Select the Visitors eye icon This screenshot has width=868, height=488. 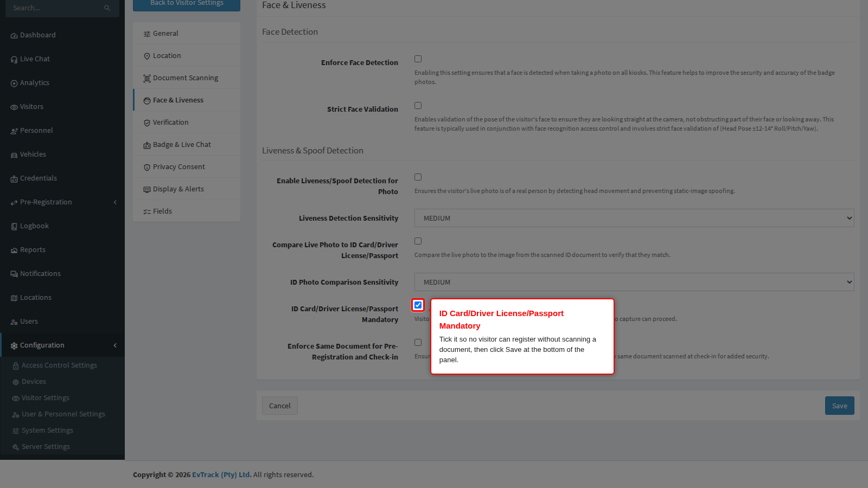(14, 107)
